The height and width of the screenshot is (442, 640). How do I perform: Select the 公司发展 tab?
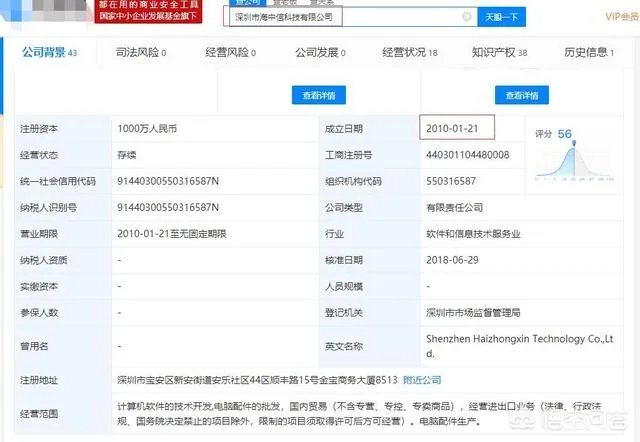point(320,52)
